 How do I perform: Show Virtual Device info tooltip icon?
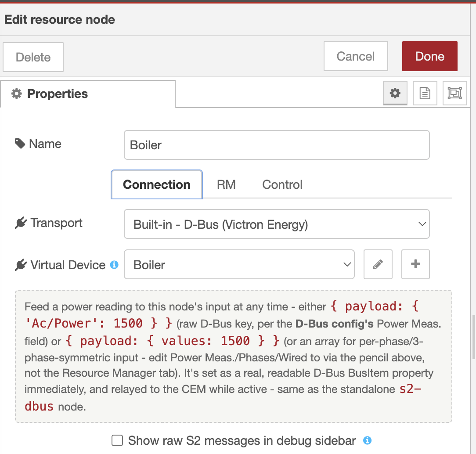tap(114, 265)
